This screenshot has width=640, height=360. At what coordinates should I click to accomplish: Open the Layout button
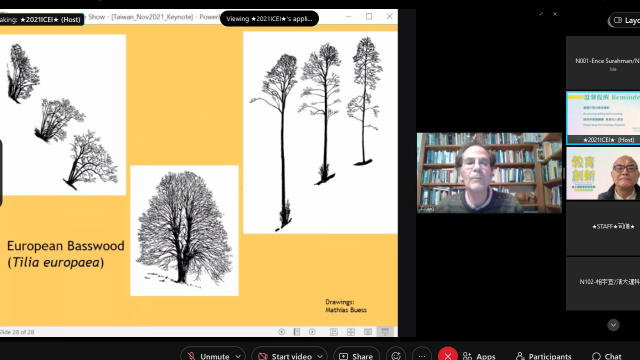pos(625,20)
